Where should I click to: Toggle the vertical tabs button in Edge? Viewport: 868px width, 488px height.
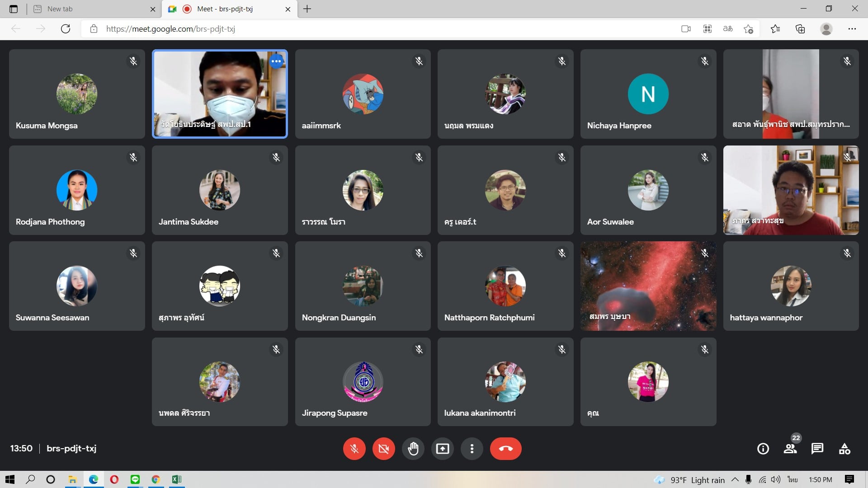(x=14, y=9)
